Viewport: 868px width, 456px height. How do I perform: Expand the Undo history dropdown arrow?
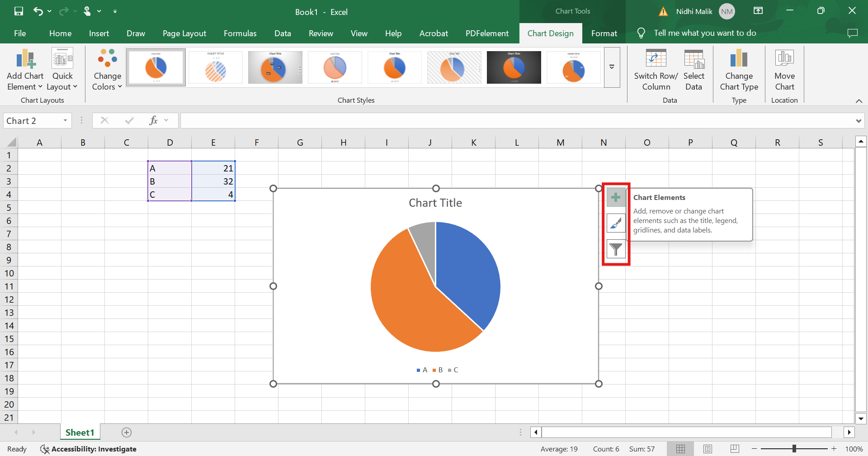pos(49,11)
